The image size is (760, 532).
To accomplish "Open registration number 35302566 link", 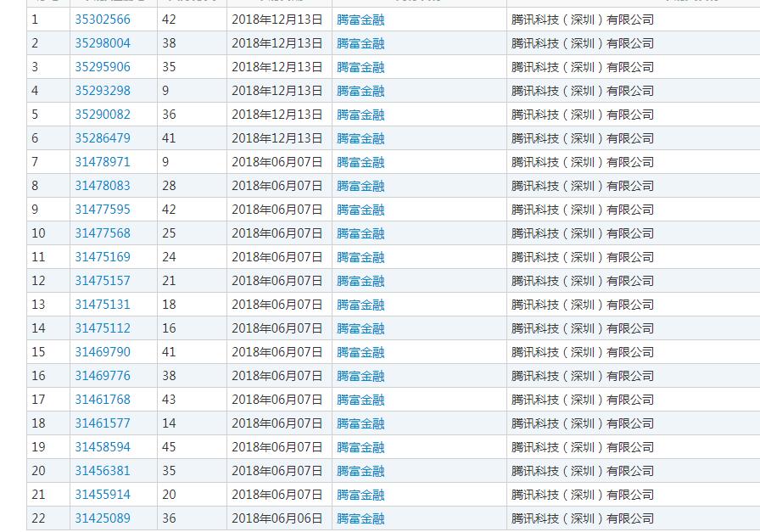I will pos(103,20).
